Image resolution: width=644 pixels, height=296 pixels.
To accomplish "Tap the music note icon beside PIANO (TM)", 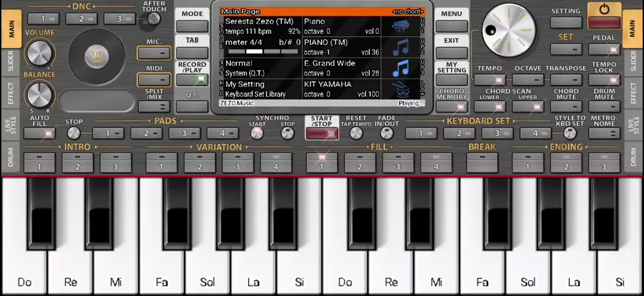I will point(400,47).
